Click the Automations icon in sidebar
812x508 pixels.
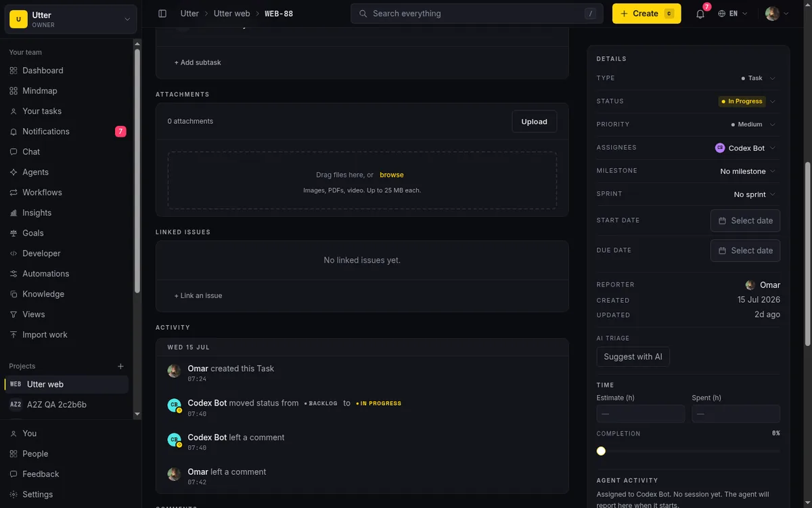pyautogui.click(x=14, y=274)
